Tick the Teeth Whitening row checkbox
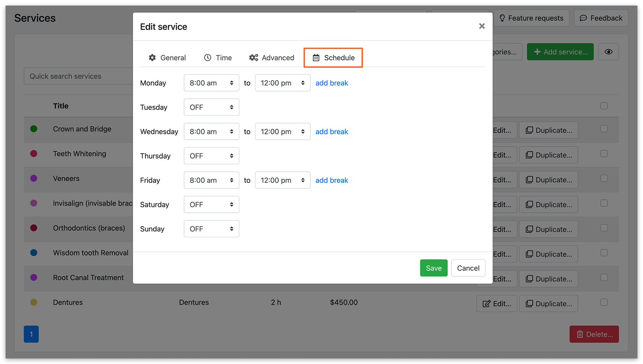This screenshot has height=364, width=643. click(x=604, y=154)
